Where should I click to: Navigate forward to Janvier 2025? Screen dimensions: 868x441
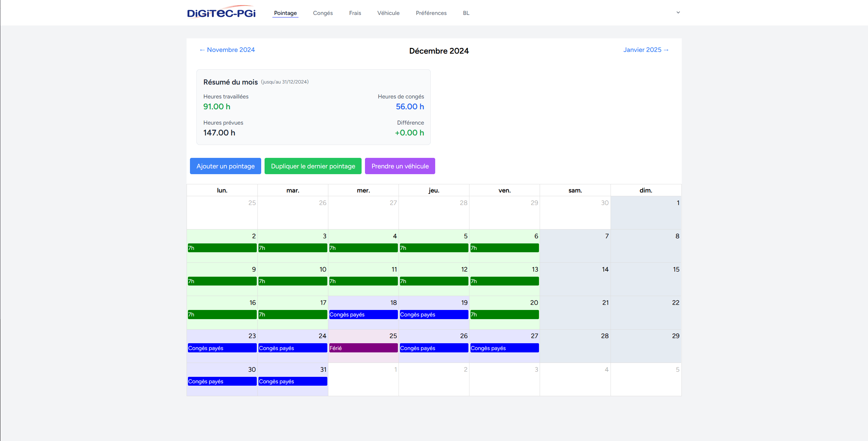point(645,50)
